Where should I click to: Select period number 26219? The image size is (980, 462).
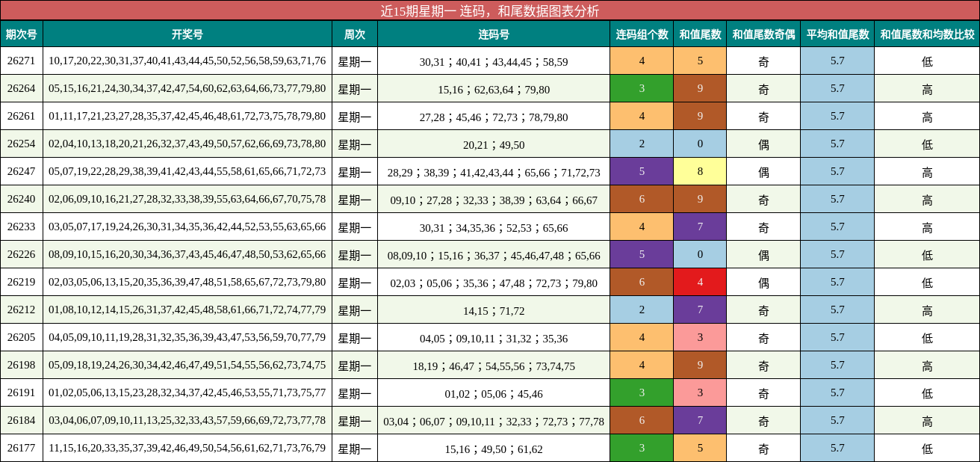click(x=22, y=282)
